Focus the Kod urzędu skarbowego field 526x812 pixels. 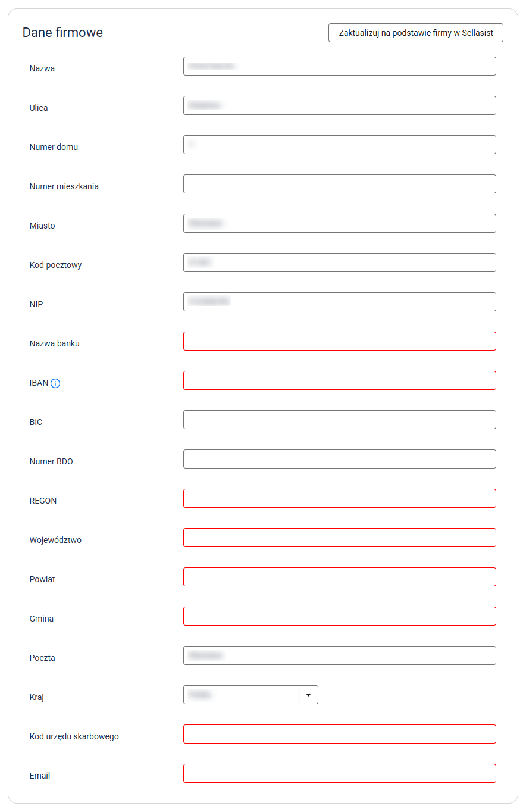point(339,734)
